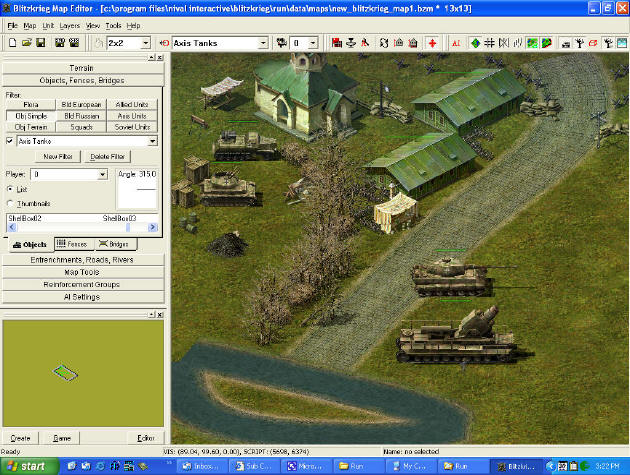Expand the Map Tools section
Image resolution: width=630 pixels, height=475 pixels.
coord(83,272)
